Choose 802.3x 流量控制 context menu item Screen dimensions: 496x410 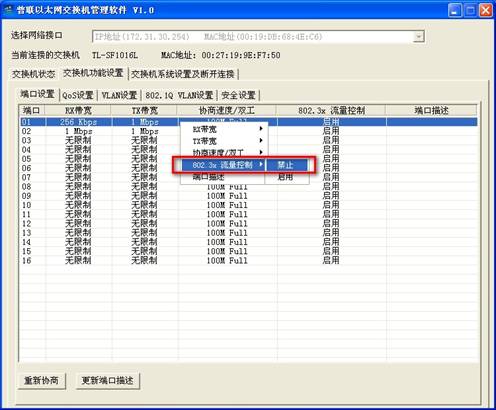point(223,165)
